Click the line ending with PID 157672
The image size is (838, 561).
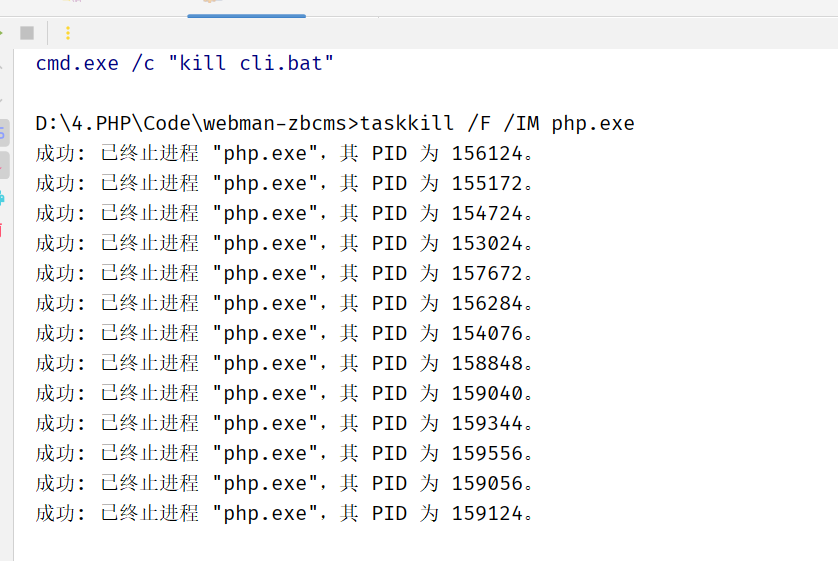[x=284, y=274]
